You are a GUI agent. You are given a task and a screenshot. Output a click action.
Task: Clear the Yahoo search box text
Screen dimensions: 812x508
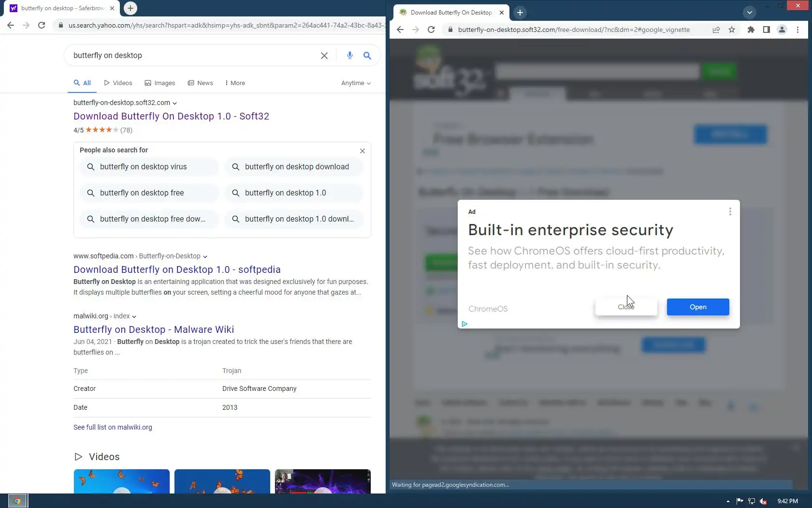click(x=324, y=56)
